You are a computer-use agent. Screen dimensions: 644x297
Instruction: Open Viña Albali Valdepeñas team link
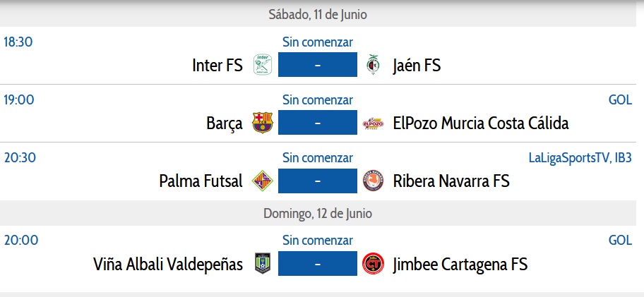pyautogui.click(x=168, y=265)
